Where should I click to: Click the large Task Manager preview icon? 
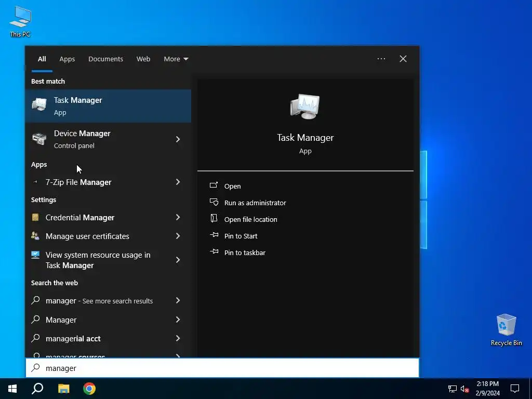305,107
